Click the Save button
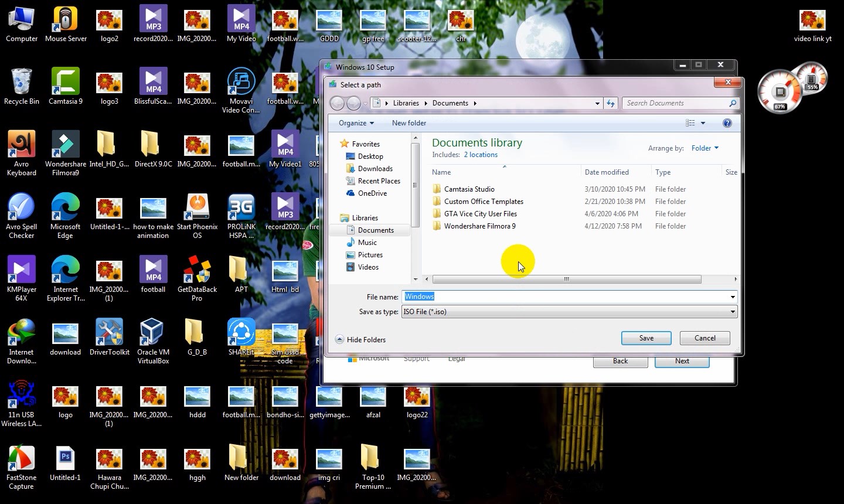The image size is (844, 504). click(x=646, y=338)
